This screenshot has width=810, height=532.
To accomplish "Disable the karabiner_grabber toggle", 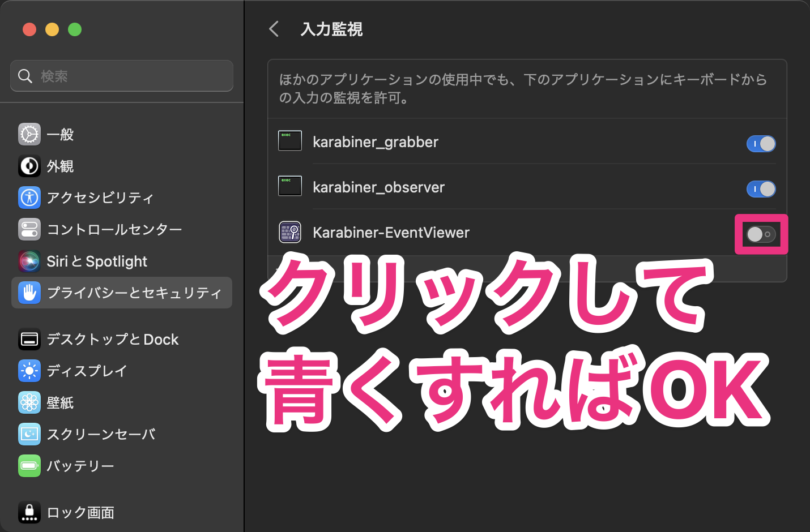I will [761, 144].
